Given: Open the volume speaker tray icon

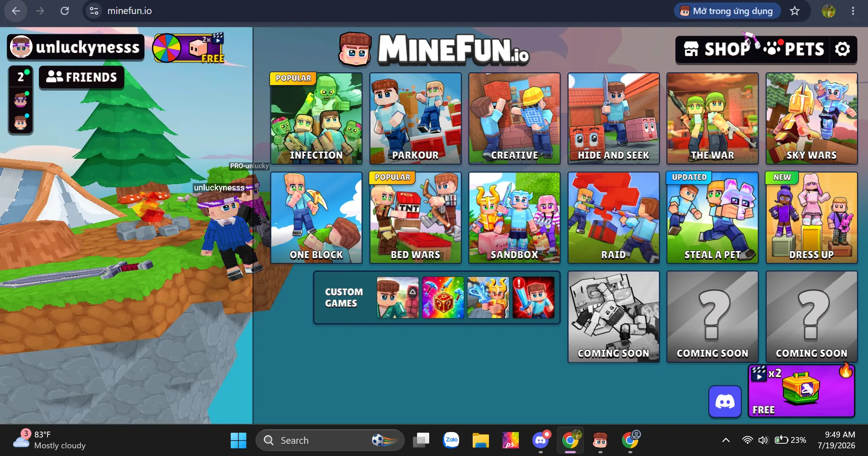Looking at the screenshot, I should [x=763, y=440].
